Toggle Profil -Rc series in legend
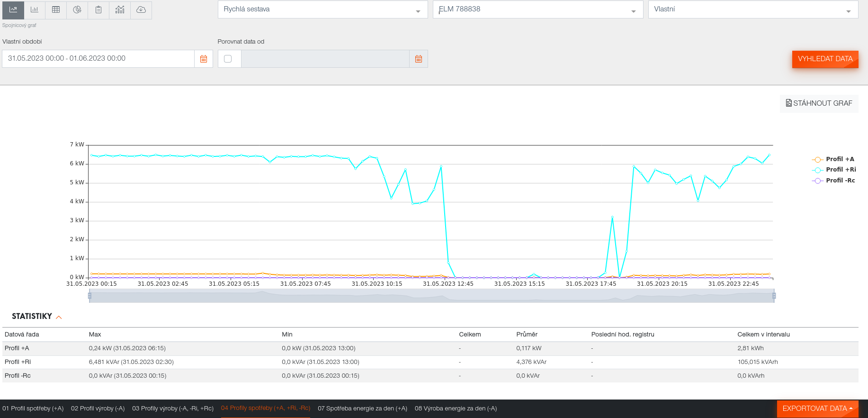This screenshot has height=418, width=868. (x=834, y=181)
